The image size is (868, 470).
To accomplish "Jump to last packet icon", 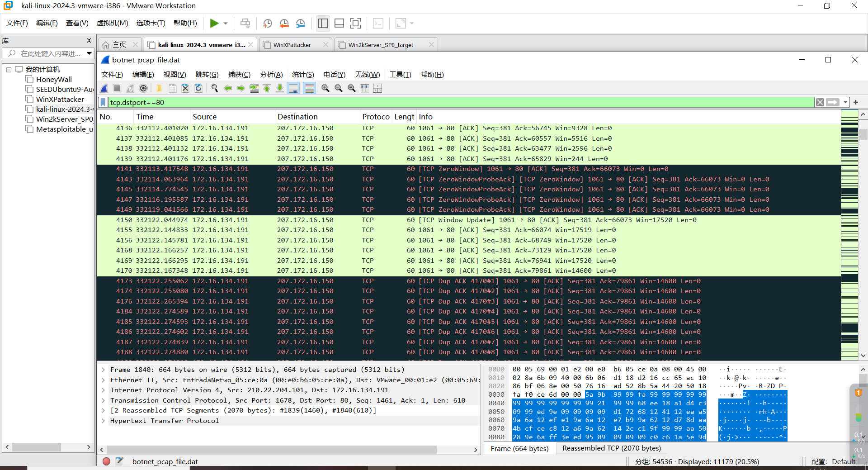I will (x=280, y=88).
